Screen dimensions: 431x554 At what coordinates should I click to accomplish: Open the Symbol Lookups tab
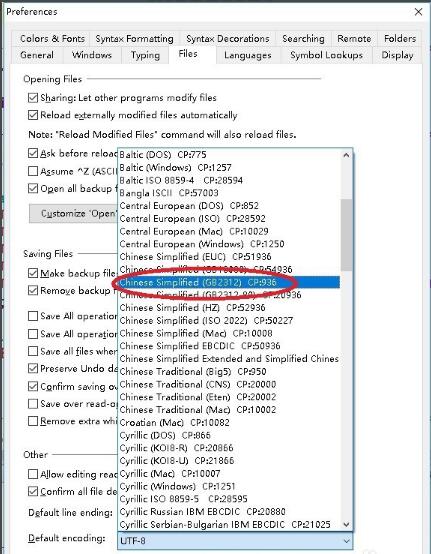326,55
